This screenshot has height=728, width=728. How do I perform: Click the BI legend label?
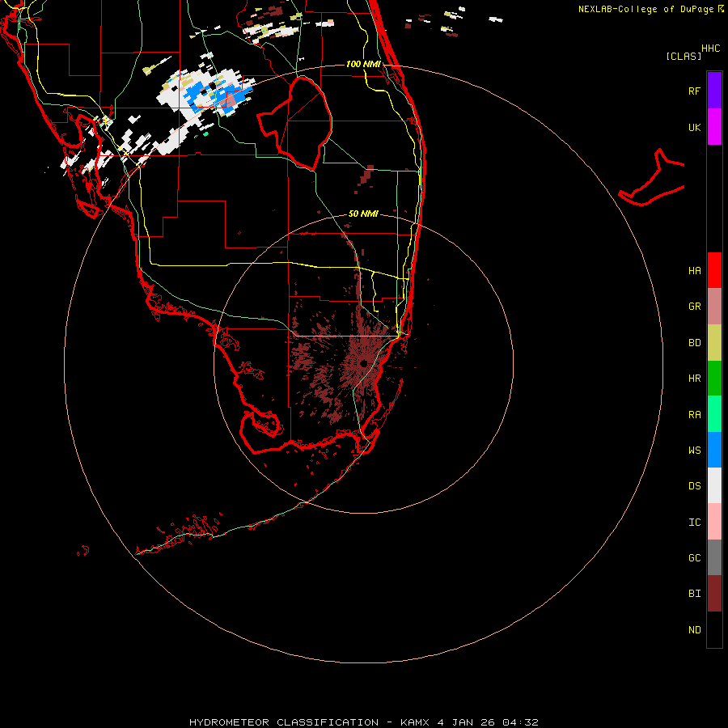[694, 594]
